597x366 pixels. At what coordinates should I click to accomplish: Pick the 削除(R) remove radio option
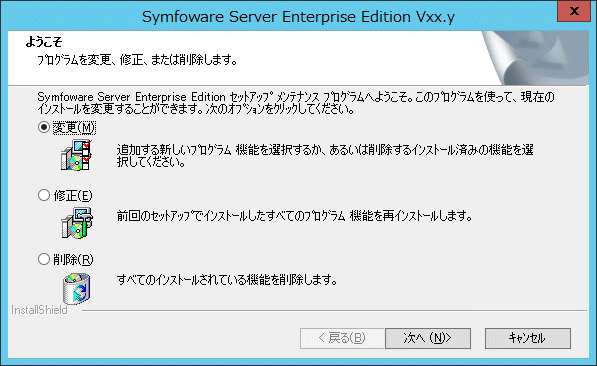coord(44,259)
